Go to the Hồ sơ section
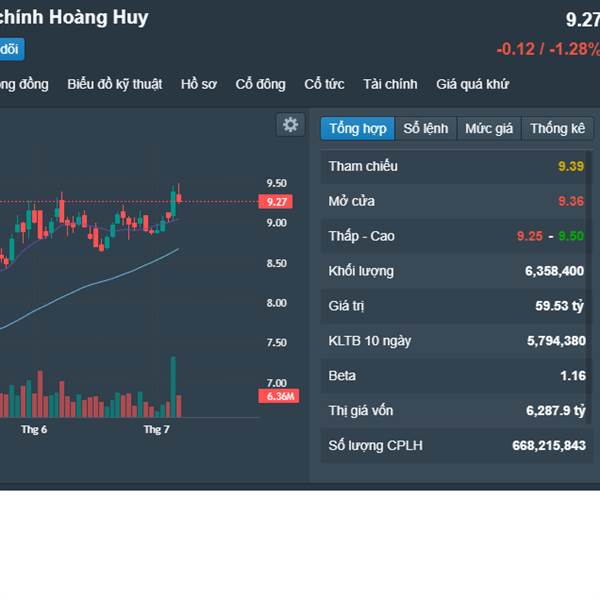The width and height of the screenshot is (600, 600). 198,84
